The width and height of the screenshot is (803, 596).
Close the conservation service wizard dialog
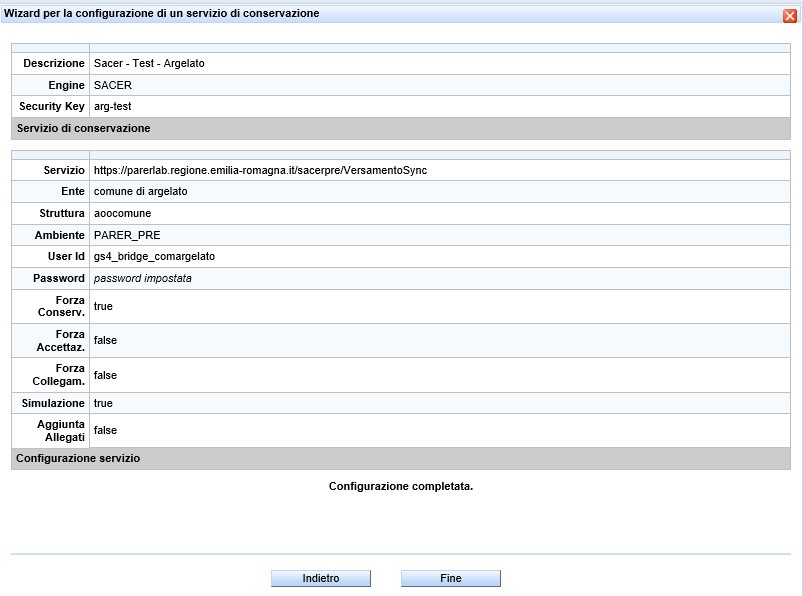[789, 15]
